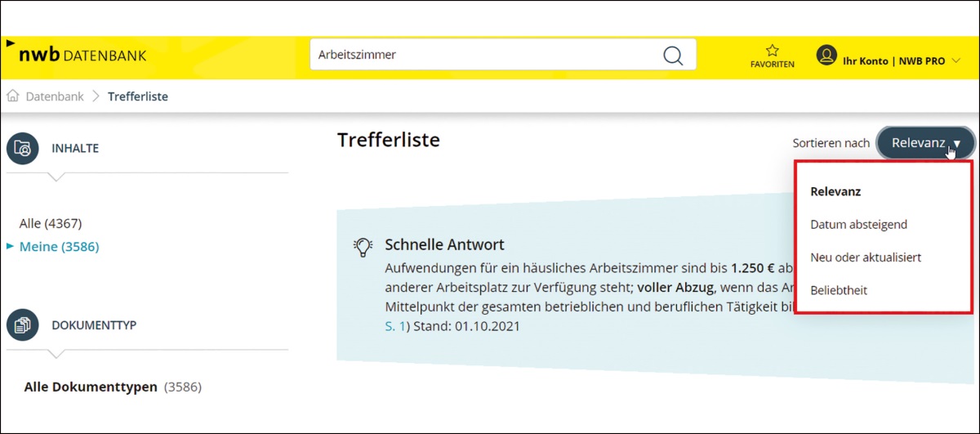Click the lightbulb Schnelle Antwort icon
980x434 pixels.
363,247
